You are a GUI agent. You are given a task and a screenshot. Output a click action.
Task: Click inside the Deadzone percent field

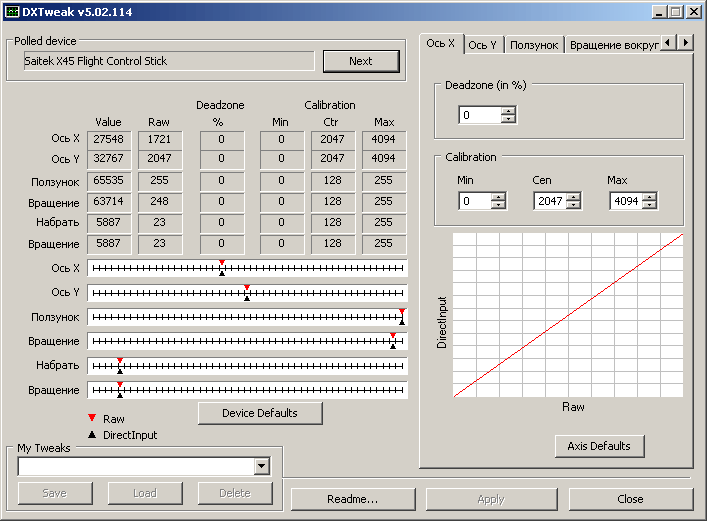pyautogui.click(x=479, y=115)
